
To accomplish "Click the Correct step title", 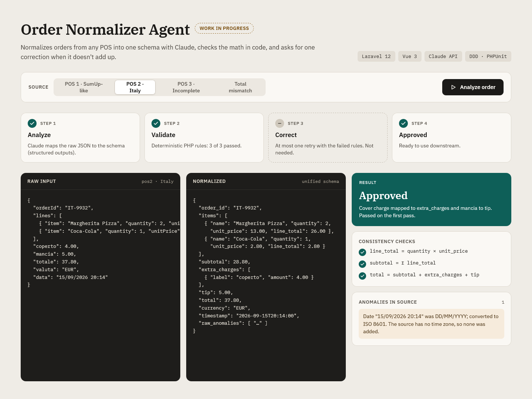I will point(286,135).
